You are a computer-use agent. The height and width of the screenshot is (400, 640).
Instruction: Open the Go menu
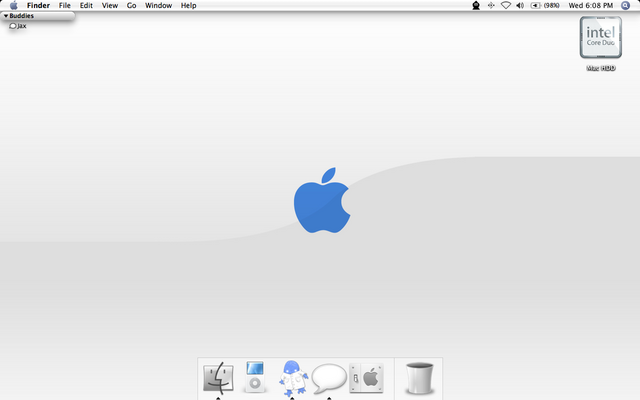click(131, 5)
